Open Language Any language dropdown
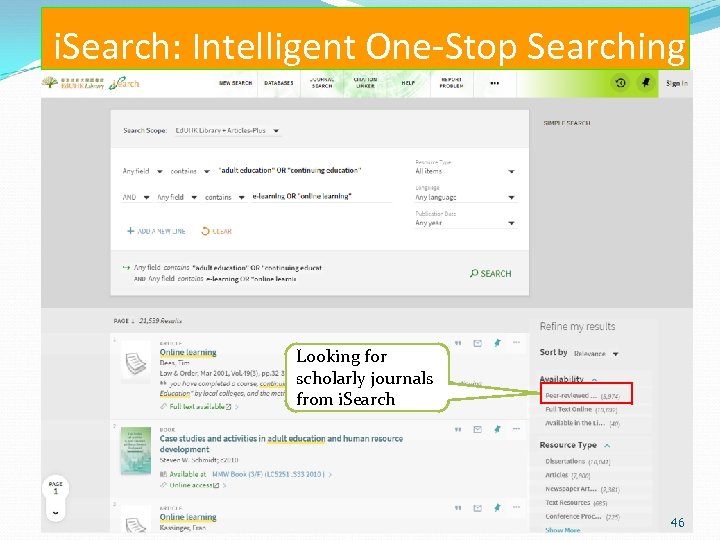The width and height of the screenshot is (720, 540). 465,197
